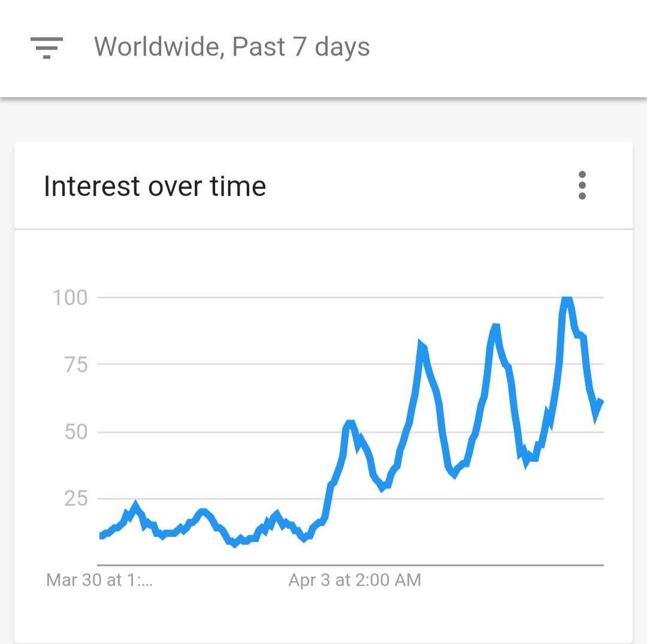647x644 pixels.
Task: Open the three-dot more options menu
Action: coord(582,185)
